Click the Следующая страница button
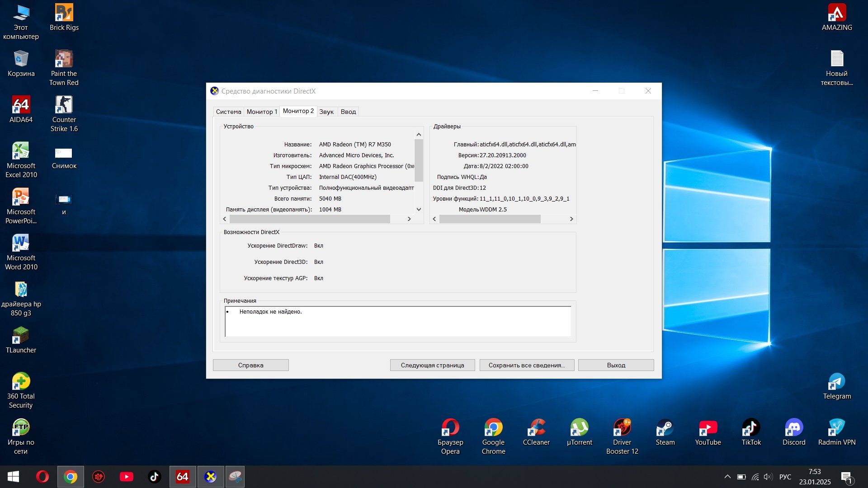 (432, 365)
